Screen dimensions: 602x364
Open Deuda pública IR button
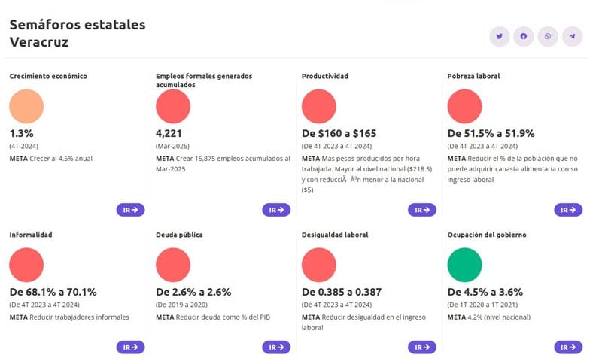point(276,347)
